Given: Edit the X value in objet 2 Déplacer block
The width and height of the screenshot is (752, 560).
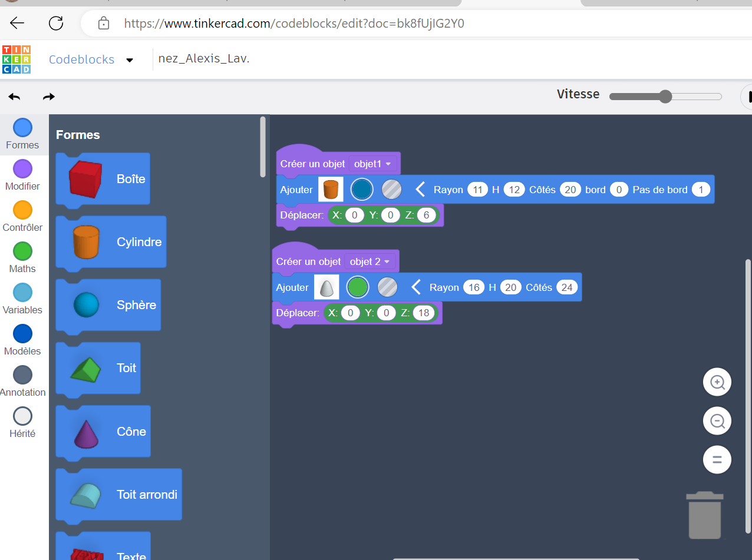Looking at the screenshot, I should click(350, 313).
